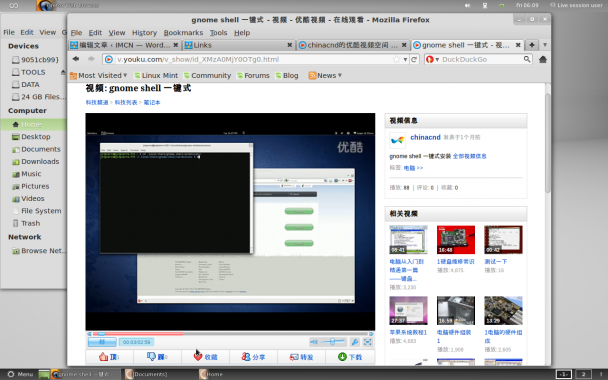Viewport: 608px width, 380px height.
Task: Open the Community bookmark
Action: tap(207, 75)
